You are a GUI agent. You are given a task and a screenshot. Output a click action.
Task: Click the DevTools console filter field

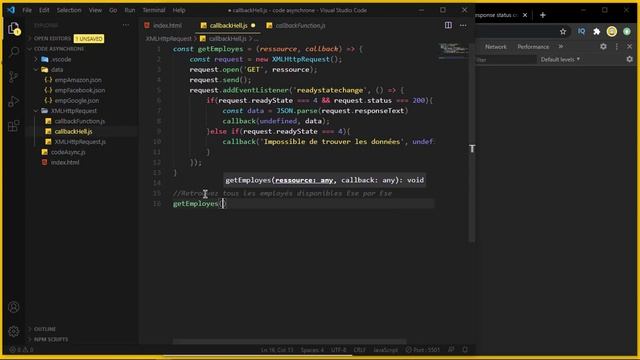point(506,60)
